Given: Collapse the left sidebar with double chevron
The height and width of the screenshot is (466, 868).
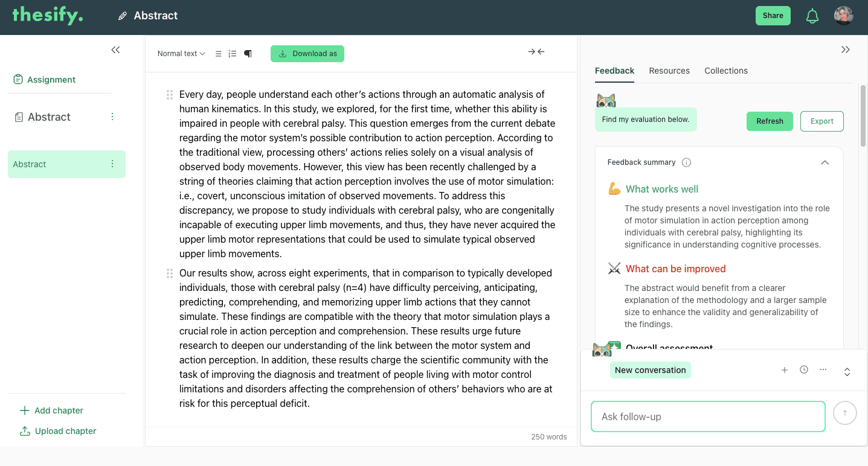Looking at the screenshot, I should [115, 50].
